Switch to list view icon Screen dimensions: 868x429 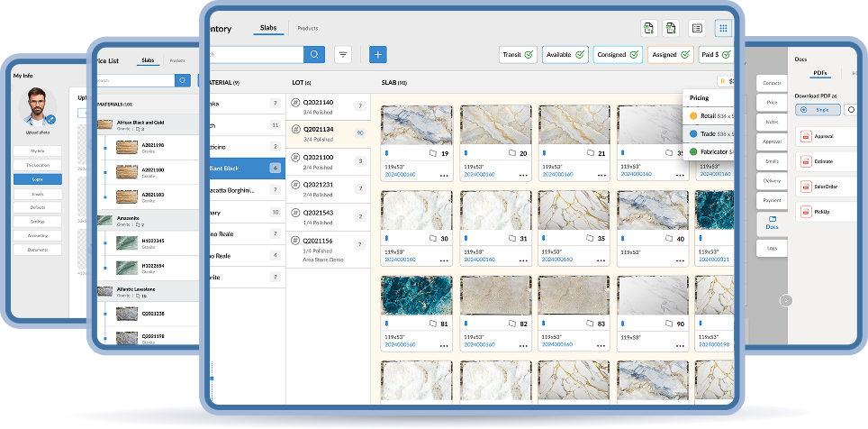[696, 28]
